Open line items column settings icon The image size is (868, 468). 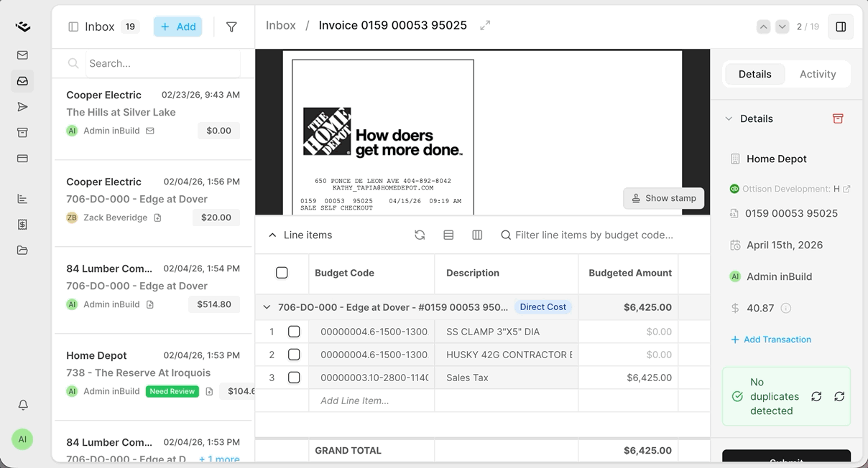[477, 235]
